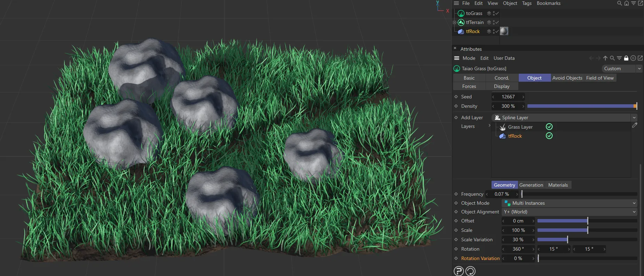Viewport: 644px width, 276px height.
Task: Click the Rotation 360° input field
Action: point(518,249)
